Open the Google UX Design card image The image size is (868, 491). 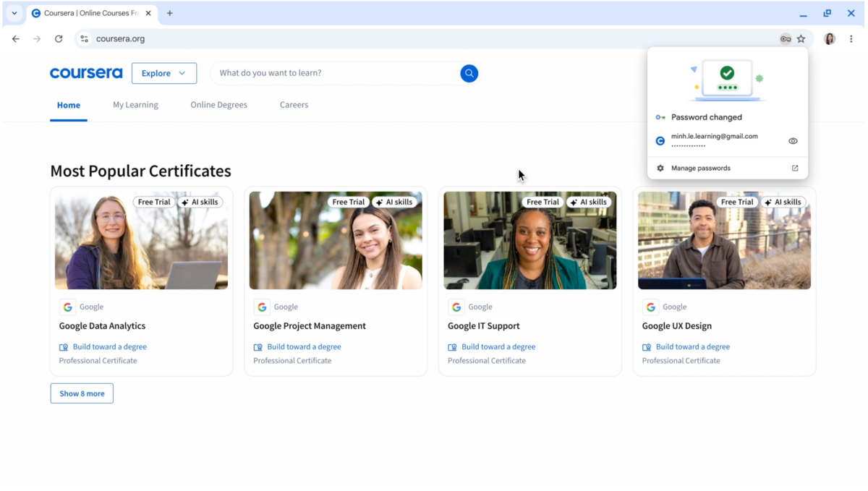click(x=724, y=240)
